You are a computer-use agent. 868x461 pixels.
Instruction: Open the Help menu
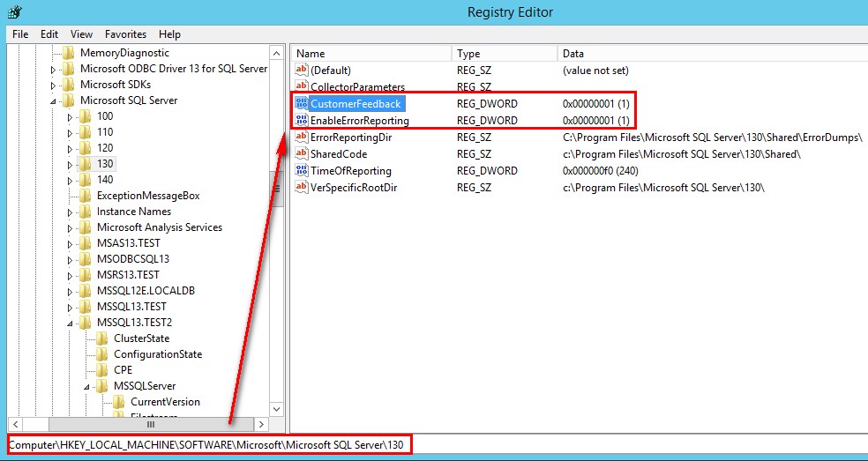[169, 34]
